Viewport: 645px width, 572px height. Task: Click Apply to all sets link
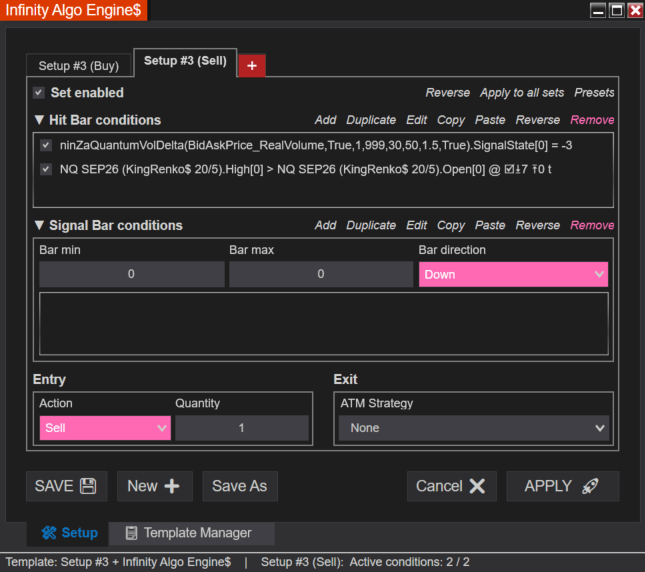point(522,93)
